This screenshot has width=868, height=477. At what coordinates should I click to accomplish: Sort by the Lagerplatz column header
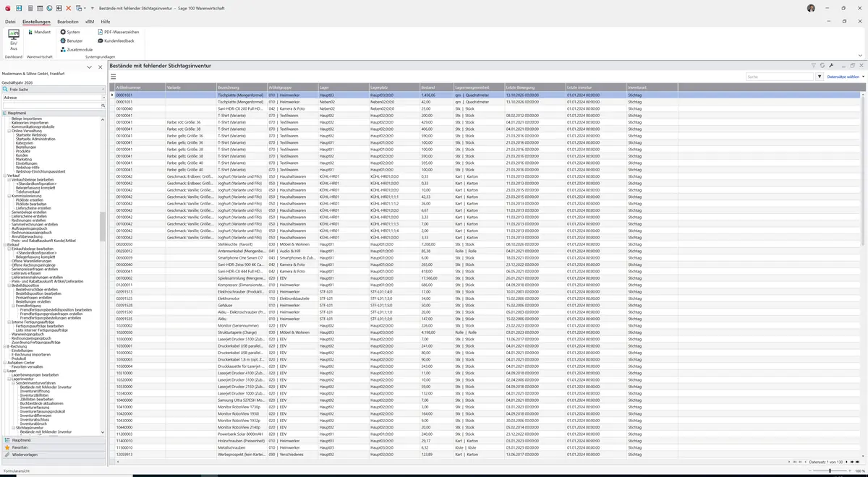(393, 87)
